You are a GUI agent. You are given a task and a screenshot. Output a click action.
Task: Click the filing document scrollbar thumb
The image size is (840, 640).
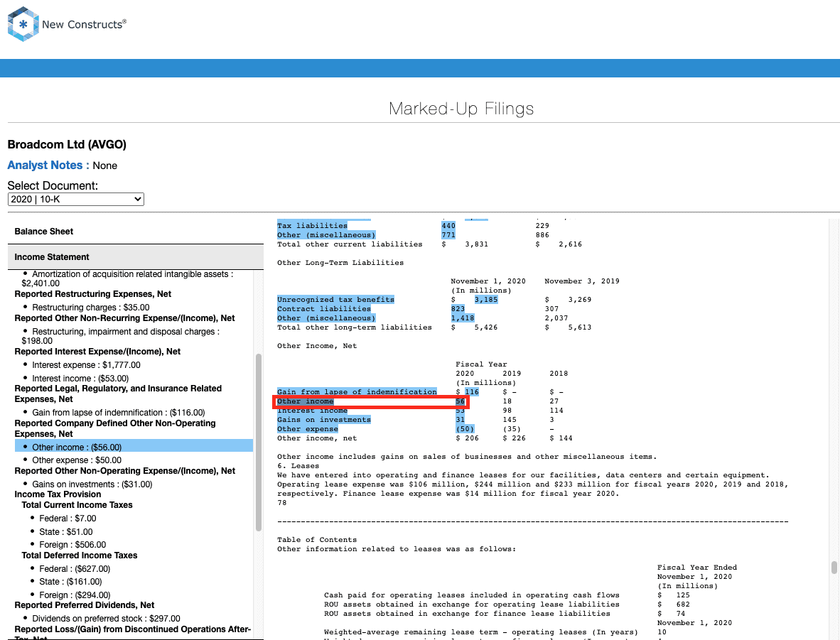coord(834,567)
